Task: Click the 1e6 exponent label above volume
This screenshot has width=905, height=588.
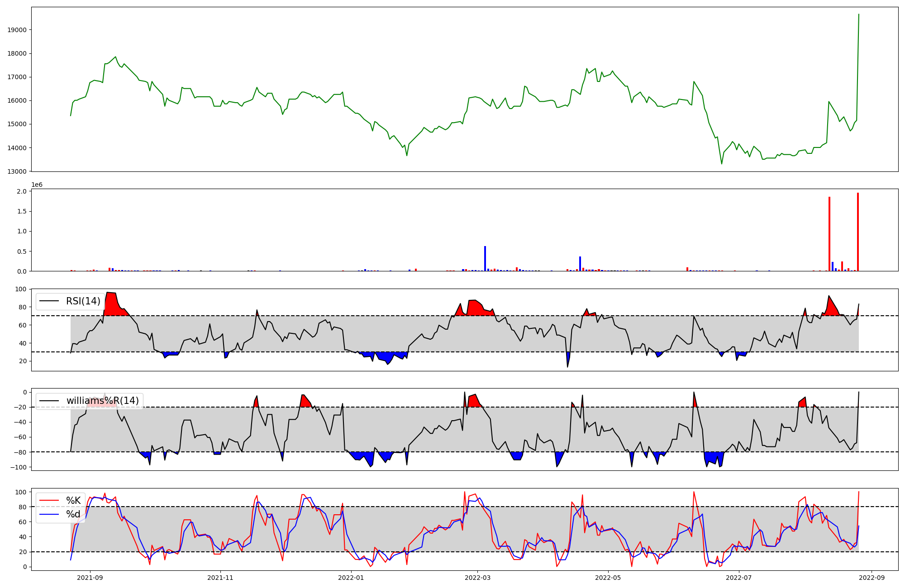Action: coord(37,185)
